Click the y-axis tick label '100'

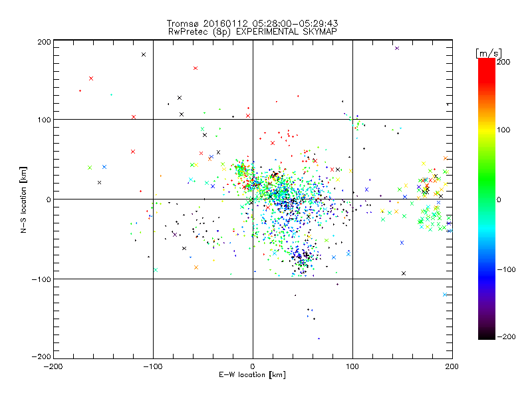point(44,120)
